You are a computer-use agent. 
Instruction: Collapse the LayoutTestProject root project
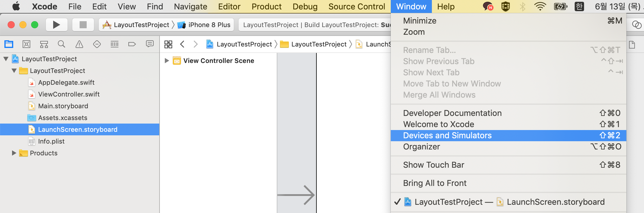[x=6, y=59]
